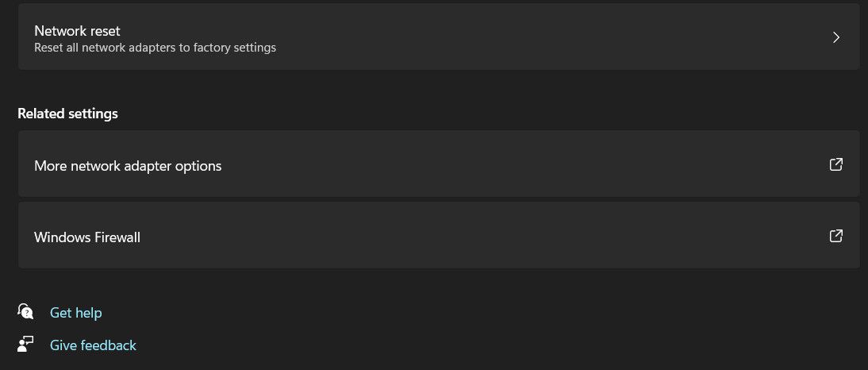The image size is (868, 370).
Task: Click the "Windows Firewall" label text
Action: coord(87,237)
